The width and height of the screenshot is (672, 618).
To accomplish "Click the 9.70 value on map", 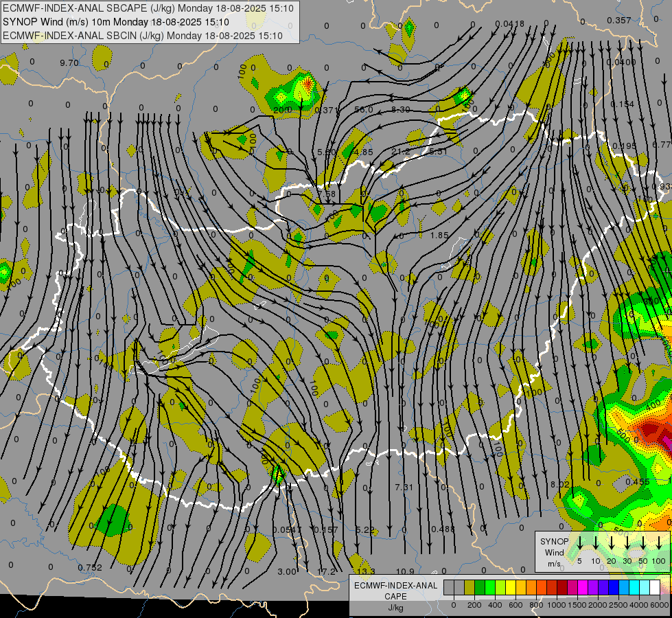I will 69,63.
